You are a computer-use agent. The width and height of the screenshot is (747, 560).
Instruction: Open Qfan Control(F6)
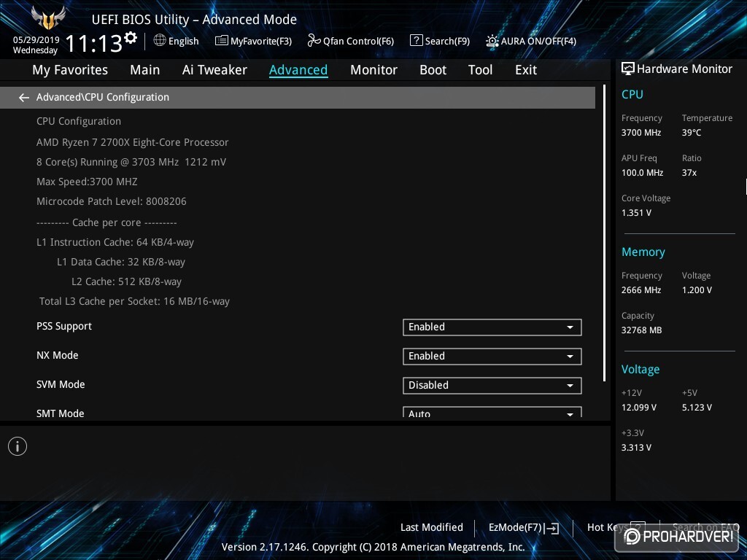coord(351,41)
